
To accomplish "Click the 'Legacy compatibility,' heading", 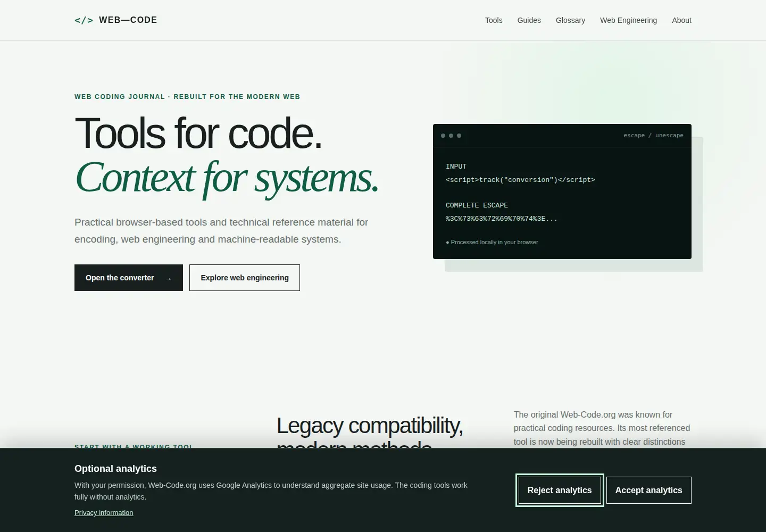I will click(370, 426).
